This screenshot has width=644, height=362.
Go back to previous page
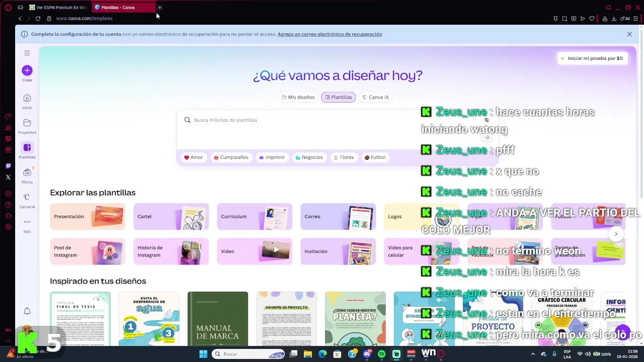pos(20,19)
